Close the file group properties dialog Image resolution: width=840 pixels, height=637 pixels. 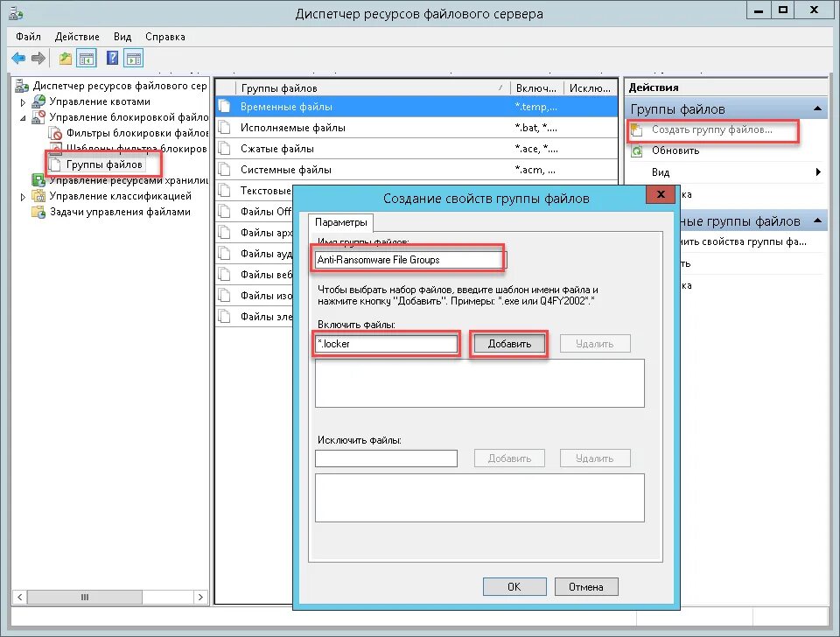click(x=661, y=194)
